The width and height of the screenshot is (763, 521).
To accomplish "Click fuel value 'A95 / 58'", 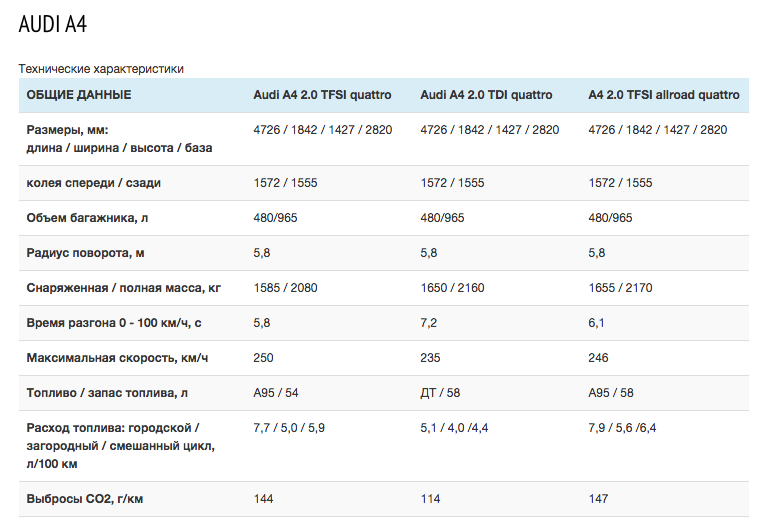I will pyautogui.click(x=611, y=393).
